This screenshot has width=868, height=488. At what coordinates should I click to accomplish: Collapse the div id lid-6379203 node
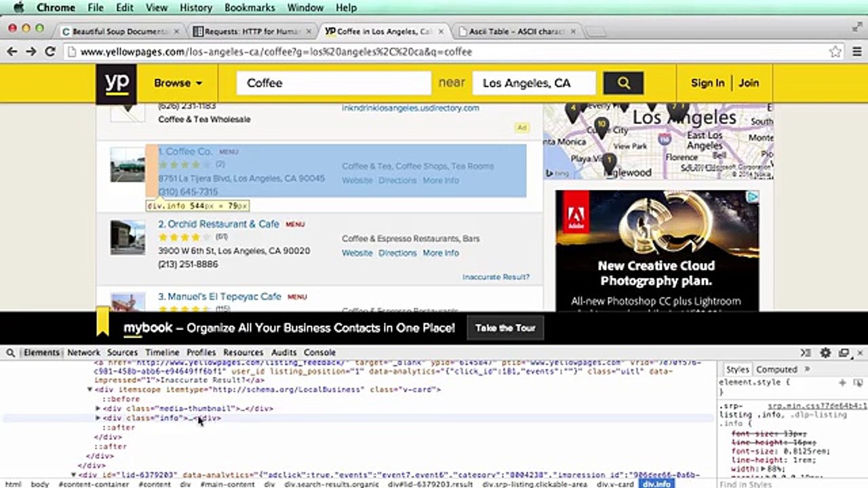click(x=73, y=475)
